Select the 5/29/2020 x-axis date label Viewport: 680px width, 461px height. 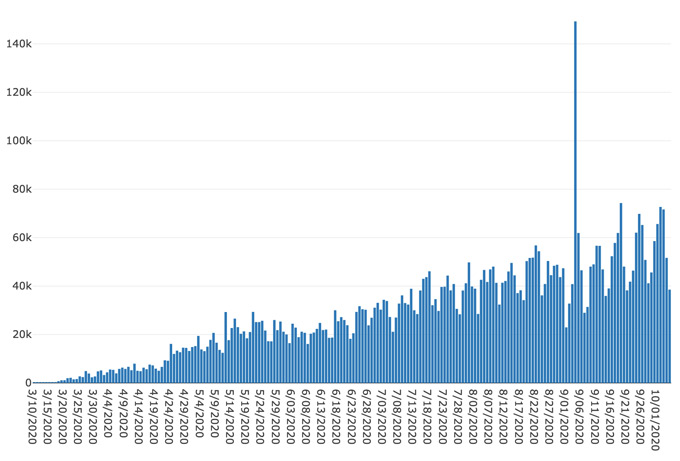[x=275, y=416]
